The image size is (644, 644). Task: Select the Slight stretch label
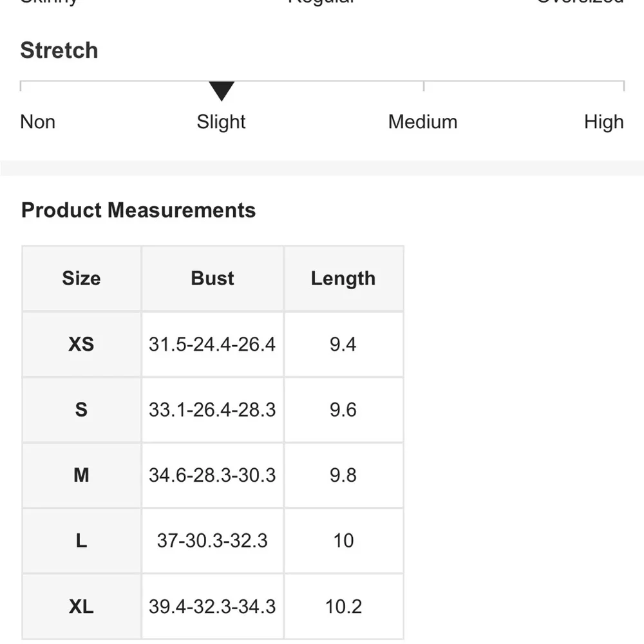tap(222, 122)
